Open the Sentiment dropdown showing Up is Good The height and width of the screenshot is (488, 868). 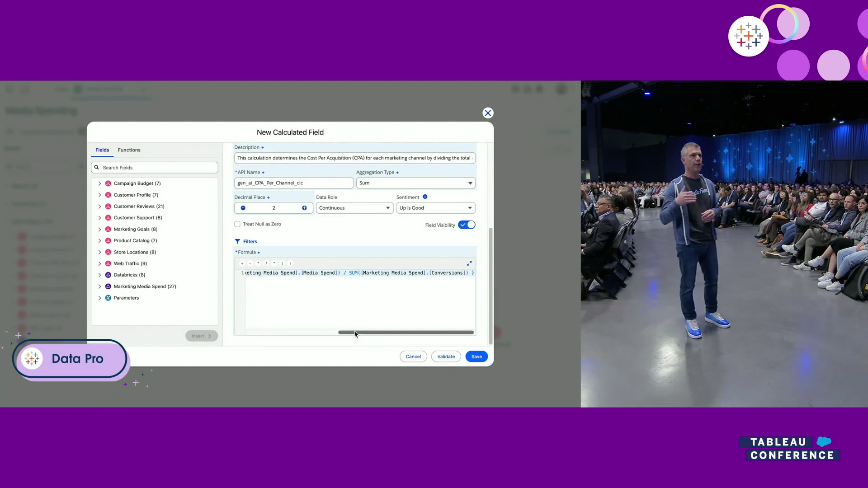(x=436, y=208)
